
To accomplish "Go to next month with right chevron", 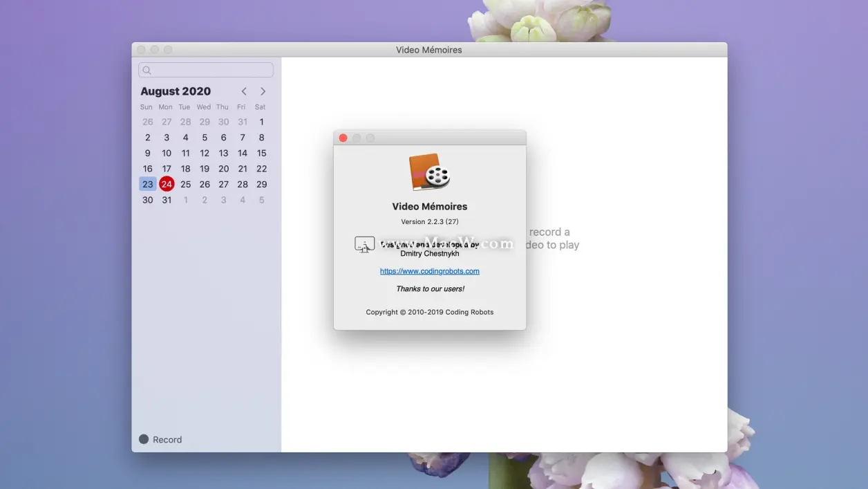I will pos(263,91).
